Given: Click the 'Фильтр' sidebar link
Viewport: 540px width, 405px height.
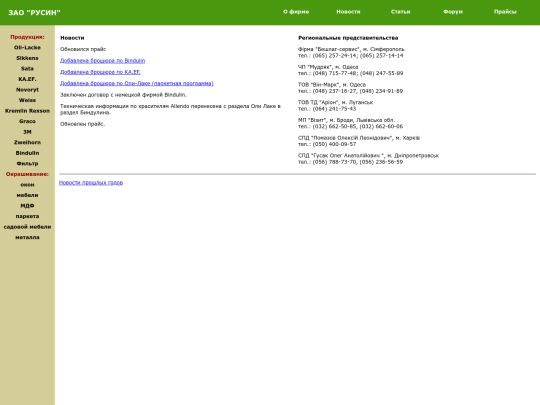Looking at the screenshot, I should tap(27, 164).
